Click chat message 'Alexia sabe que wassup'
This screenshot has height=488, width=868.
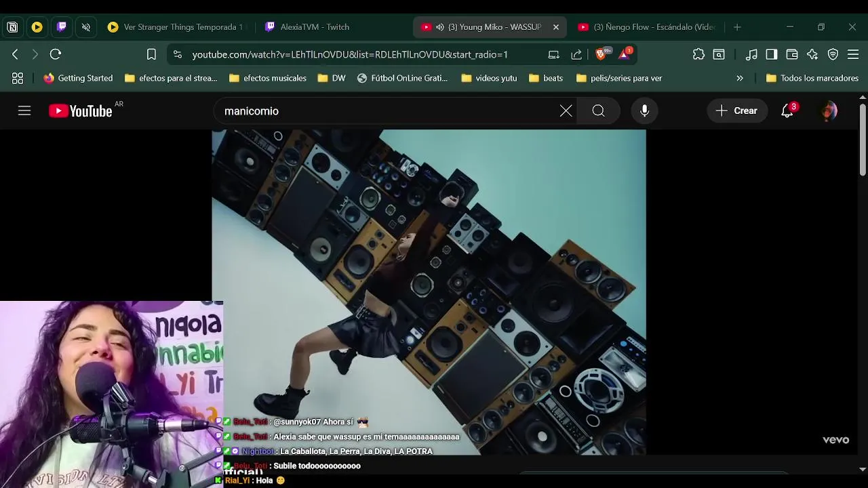coord(366,436)
